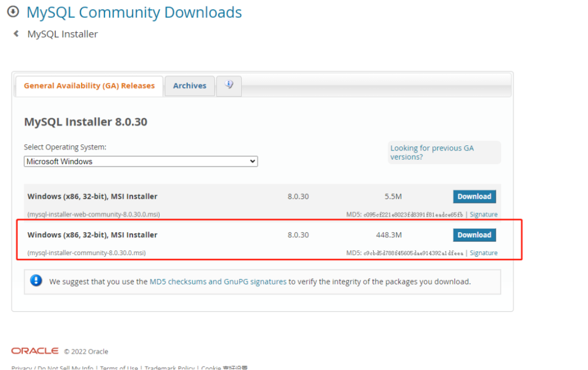Go back using the arrow beside MySQL Installer
This screenshot has height=370, width=588.
tap(16, 34)
